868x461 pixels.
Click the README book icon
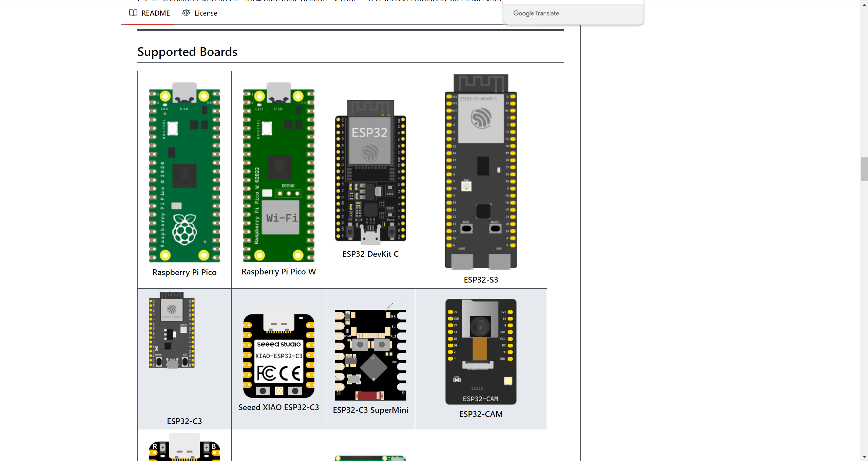click(133, 13)
